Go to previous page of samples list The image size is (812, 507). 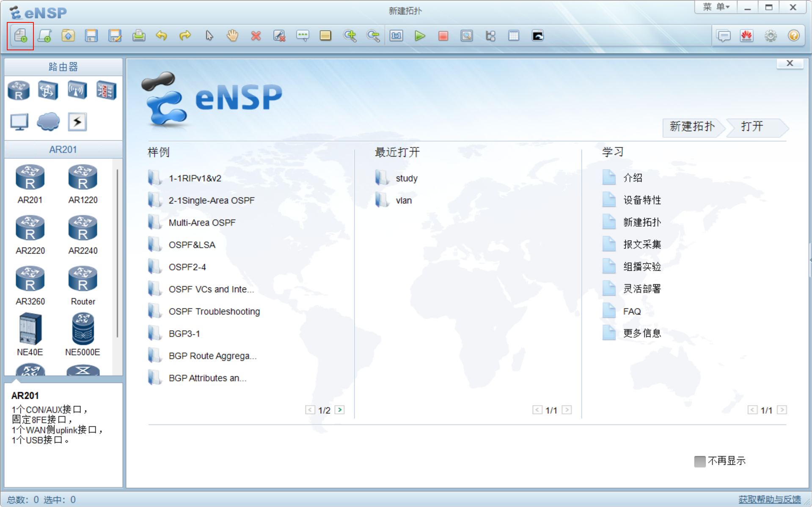[310, 410]
